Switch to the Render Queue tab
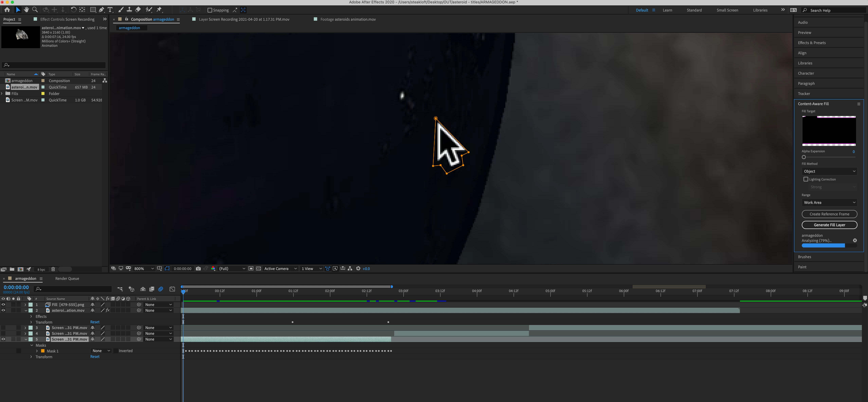The image size is (868, 402). 67,279
